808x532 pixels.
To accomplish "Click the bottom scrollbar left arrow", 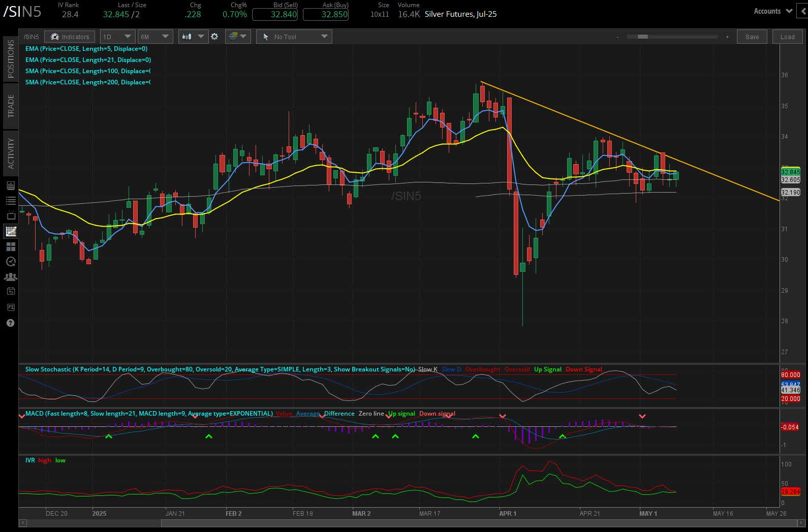I will 22,522.
